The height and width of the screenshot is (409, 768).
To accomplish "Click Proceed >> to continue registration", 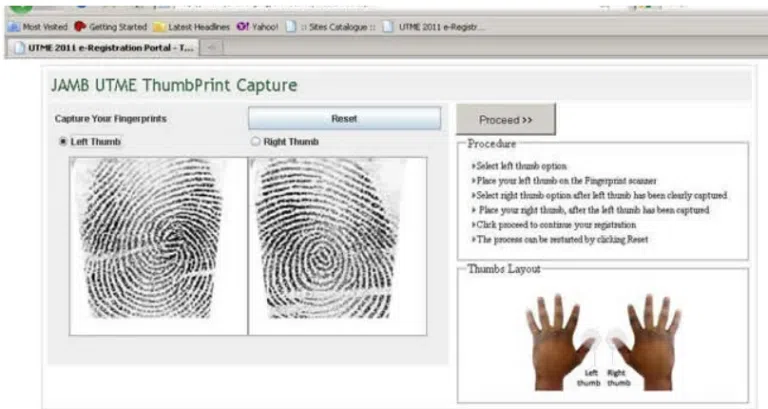I will pyautogui.click(x=505, y=120).
